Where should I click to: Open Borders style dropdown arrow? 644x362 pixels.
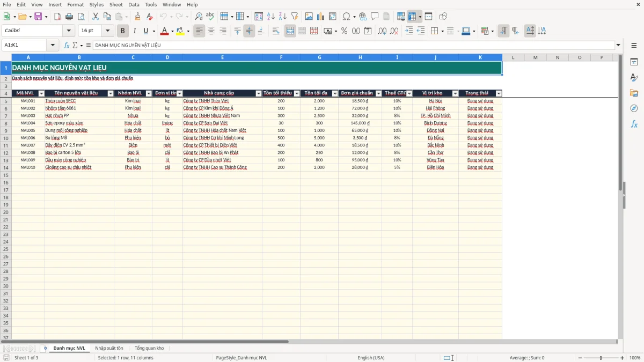pyautogui.click(x=442, y=31)
